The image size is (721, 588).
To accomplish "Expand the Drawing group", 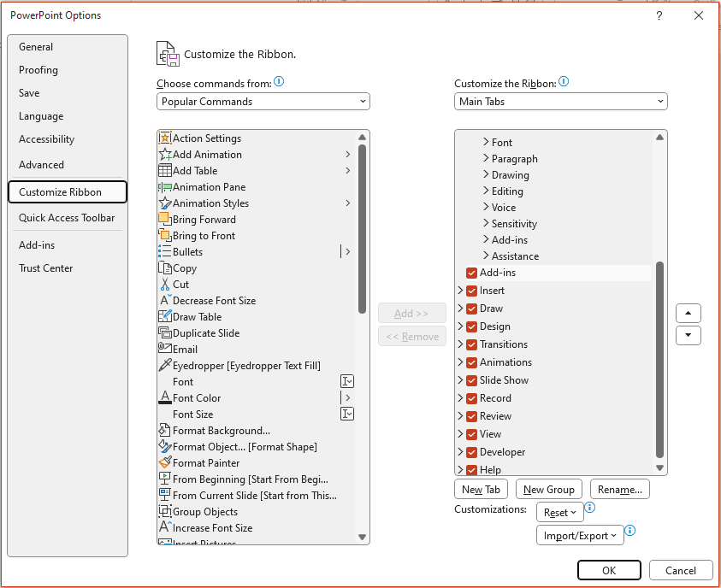I will [486, 174].
